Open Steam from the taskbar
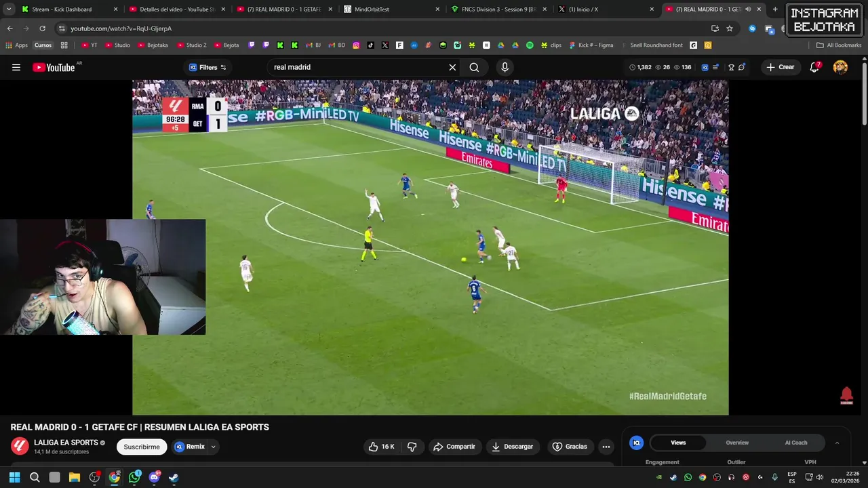Viewport: 868px width, 488px height. point(174,477)
